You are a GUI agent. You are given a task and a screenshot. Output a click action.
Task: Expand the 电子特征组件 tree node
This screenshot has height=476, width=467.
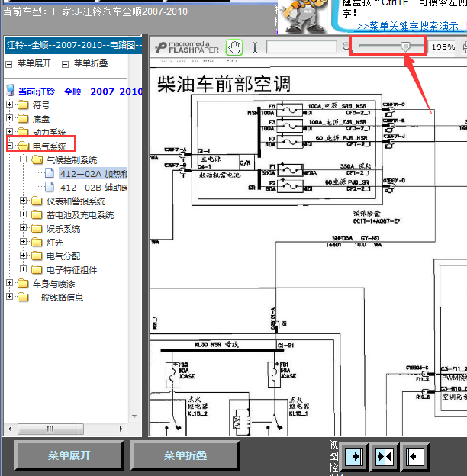tap(23, 269)
